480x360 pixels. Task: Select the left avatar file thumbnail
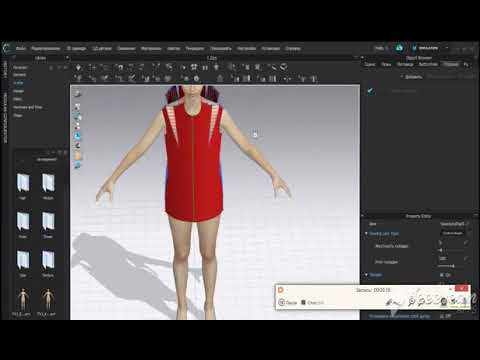click(22, 302)
